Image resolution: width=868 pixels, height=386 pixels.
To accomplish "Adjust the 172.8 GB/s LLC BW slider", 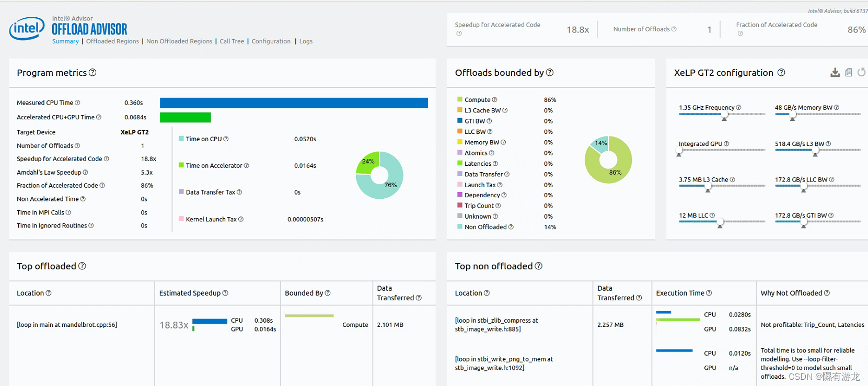I will tap(804, 186).
